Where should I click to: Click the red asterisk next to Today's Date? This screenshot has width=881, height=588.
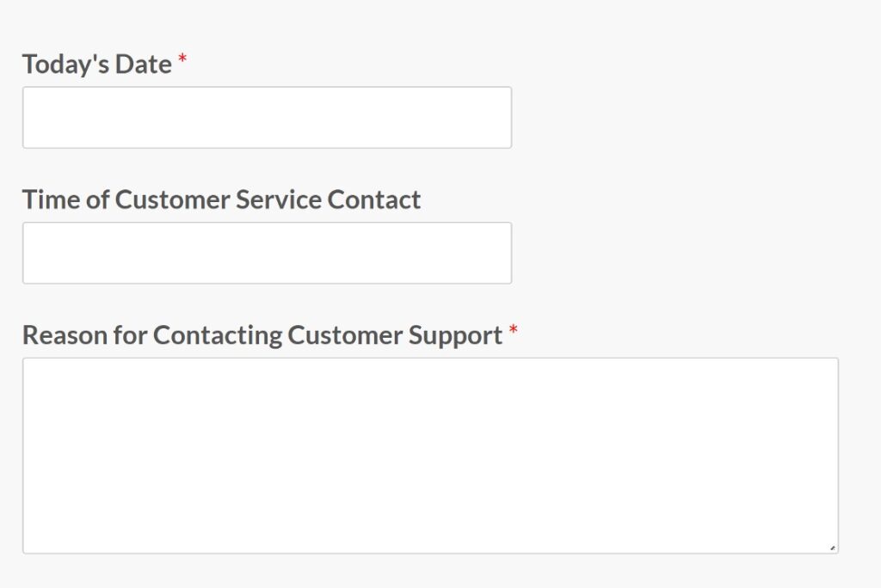(x=182, y=60)
